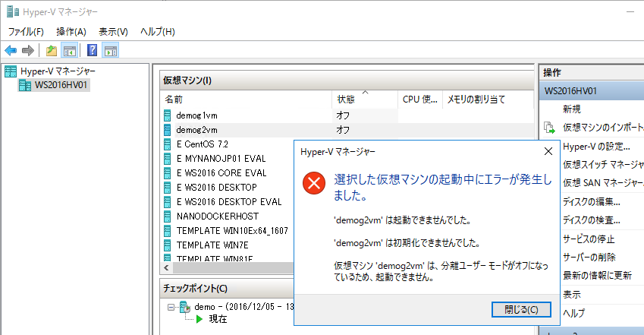Click ディスクの編集 action
This screenshot has width=644, height=335.
(592, 201)
